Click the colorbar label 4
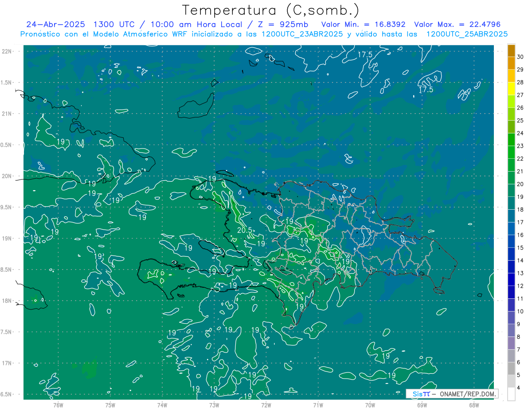The width and height of the screenshot is (532, 411). click(x=519, y=388)
